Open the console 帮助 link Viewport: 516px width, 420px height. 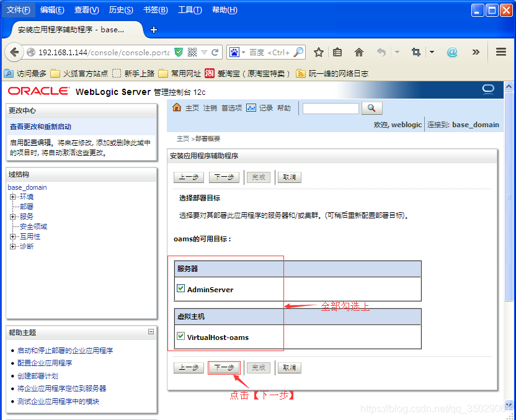(283, 108)
